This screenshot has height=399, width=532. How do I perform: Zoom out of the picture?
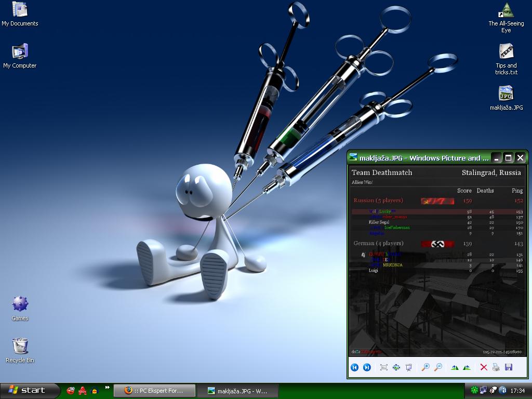[x=438, y=367]
